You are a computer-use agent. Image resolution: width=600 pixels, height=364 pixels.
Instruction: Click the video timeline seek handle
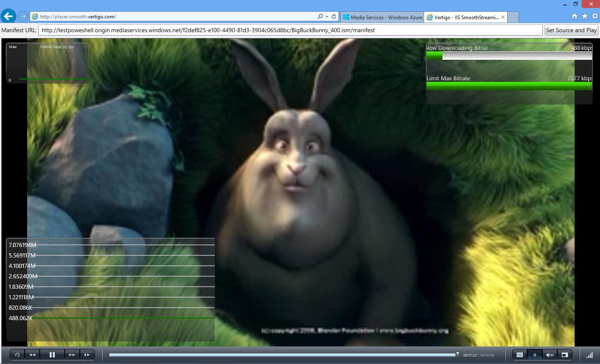[458, 355]
